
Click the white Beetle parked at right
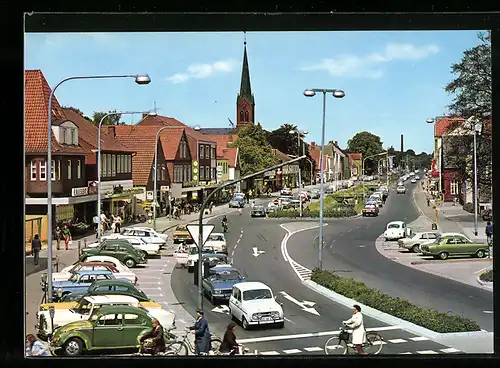point(395,230)
